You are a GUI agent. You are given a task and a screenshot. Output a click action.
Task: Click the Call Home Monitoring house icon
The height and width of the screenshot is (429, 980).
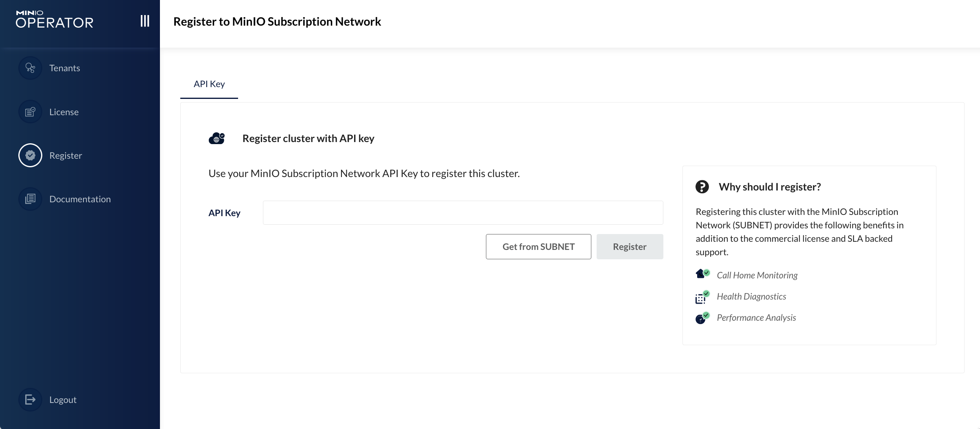coord(702,274)
